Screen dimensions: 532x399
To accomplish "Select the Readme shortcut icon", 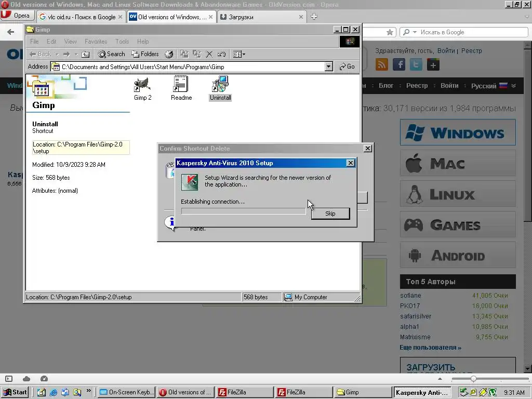I will (181, 89).
